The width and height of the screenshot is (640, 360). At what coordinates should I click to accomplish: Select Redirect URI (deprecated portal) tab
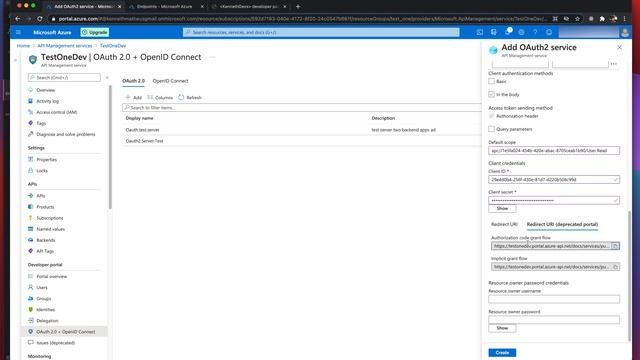[x=562, y=224]
